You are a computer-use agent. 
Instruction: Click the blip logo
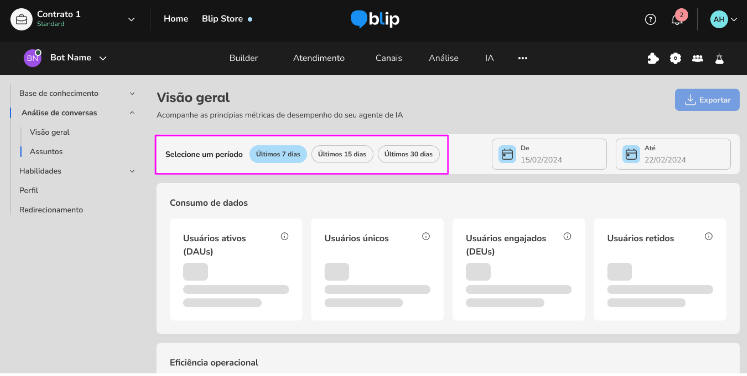point(375,19)
